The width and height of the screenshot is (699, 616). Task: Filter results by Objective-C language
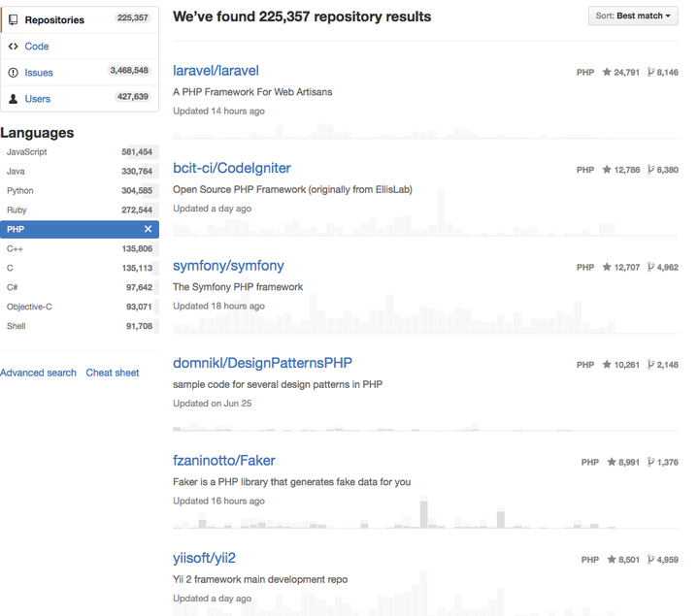coord(29,308)
